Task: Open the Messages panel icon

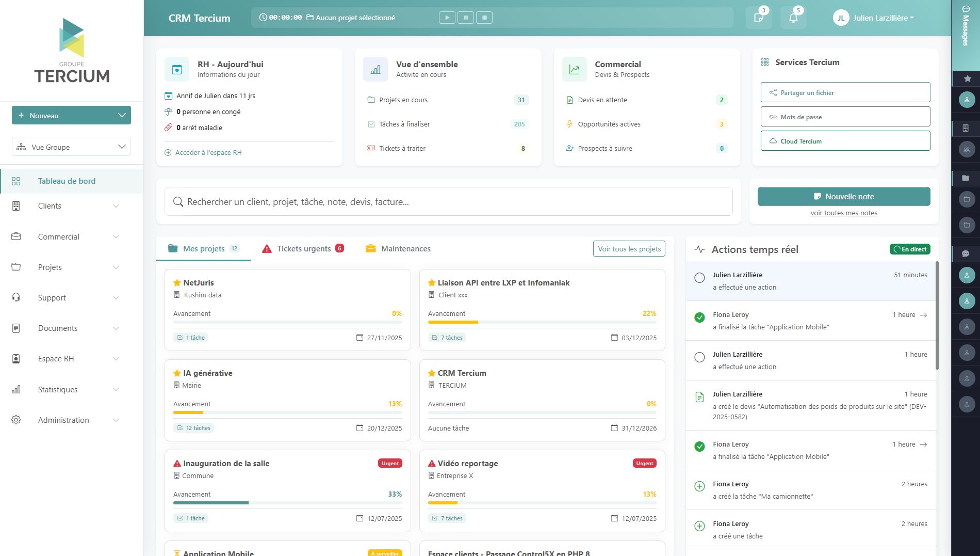Action: (x=966, y=26)
